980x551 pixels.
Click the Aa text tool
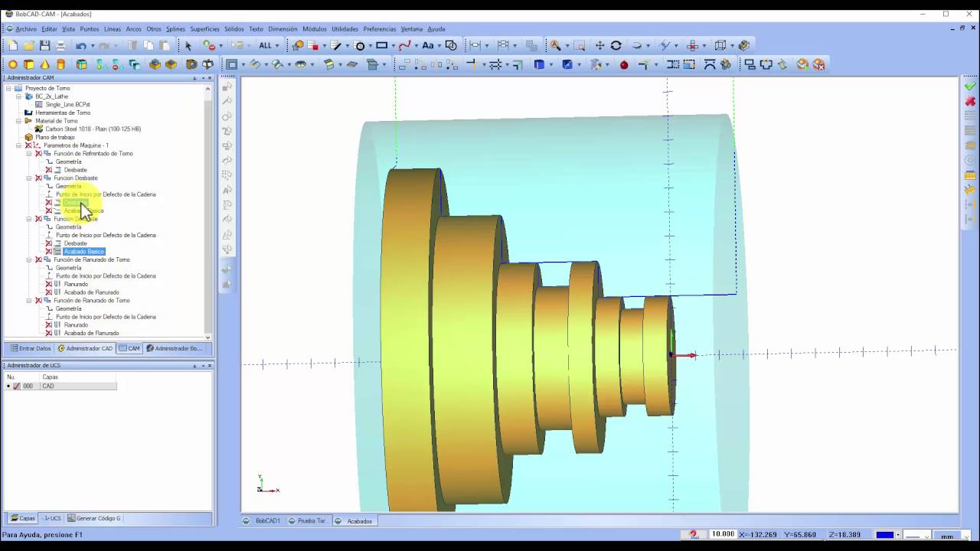tap(428, 46)
